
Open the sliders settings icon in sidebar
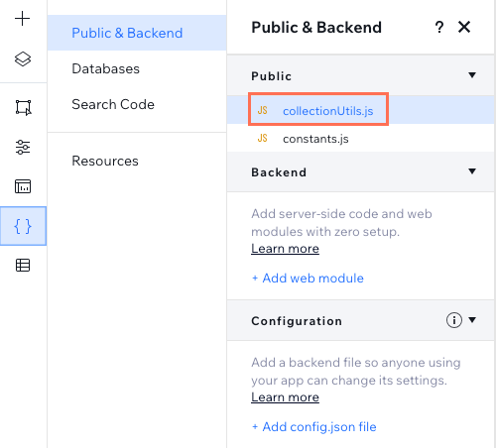[x=23, y=147]
